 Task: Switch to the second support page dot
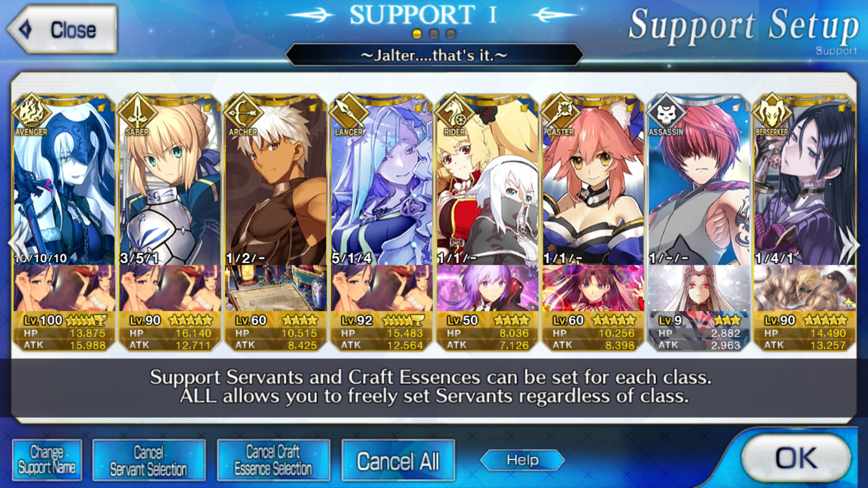(x=434, y=34)
